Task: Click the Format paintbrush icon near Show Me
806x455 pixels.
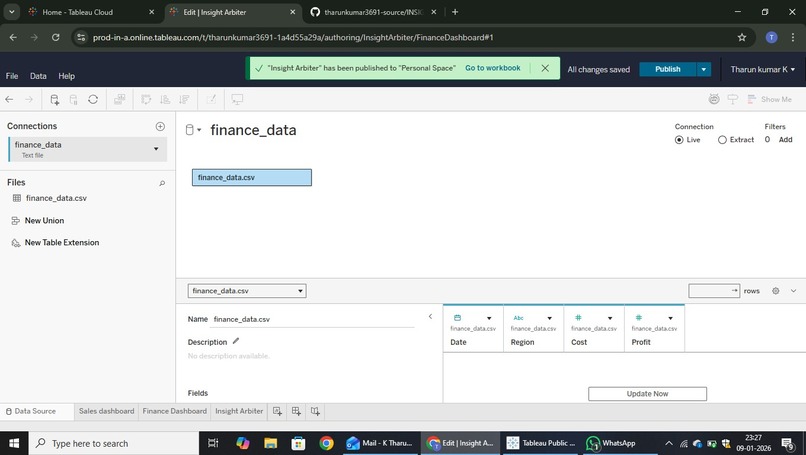Action: (732, 99)
